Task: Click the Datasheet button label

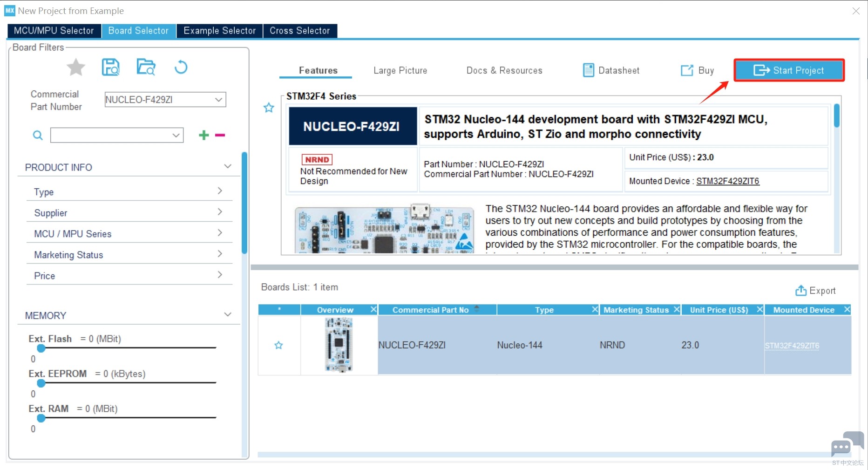Action: coord(619,70)
